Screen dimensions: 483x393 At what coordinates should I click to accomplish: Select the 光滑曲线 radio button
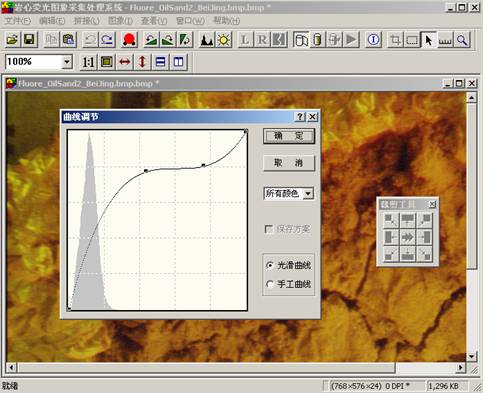point(270,265)
